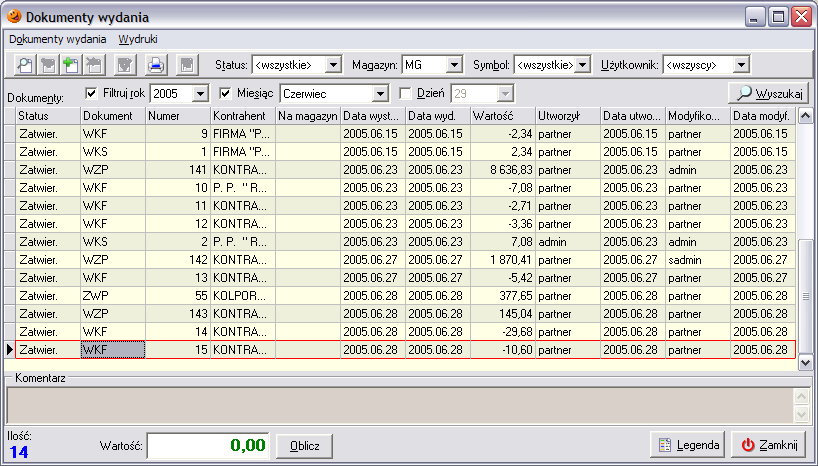Click the Wartość total field

tap(208, 446)
